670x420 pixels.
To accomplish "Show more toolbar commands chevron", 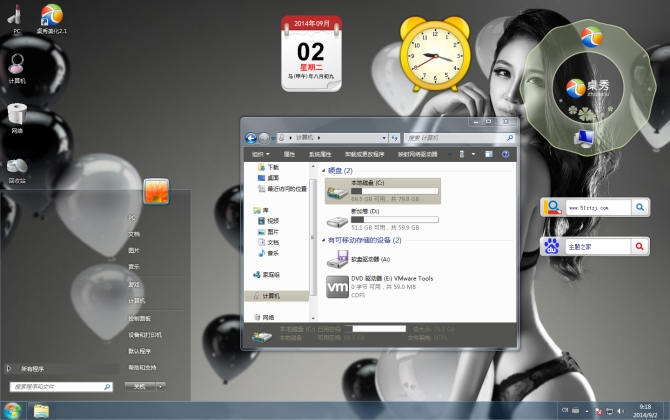I will point(450,154).
